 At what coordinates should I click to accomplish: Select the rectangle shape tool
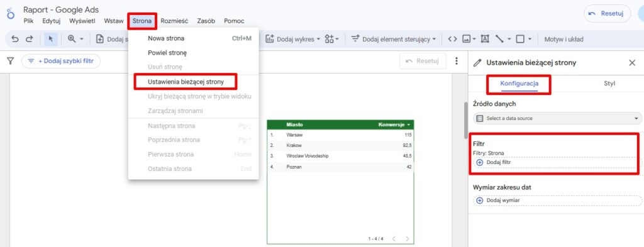tap(520, 40)
